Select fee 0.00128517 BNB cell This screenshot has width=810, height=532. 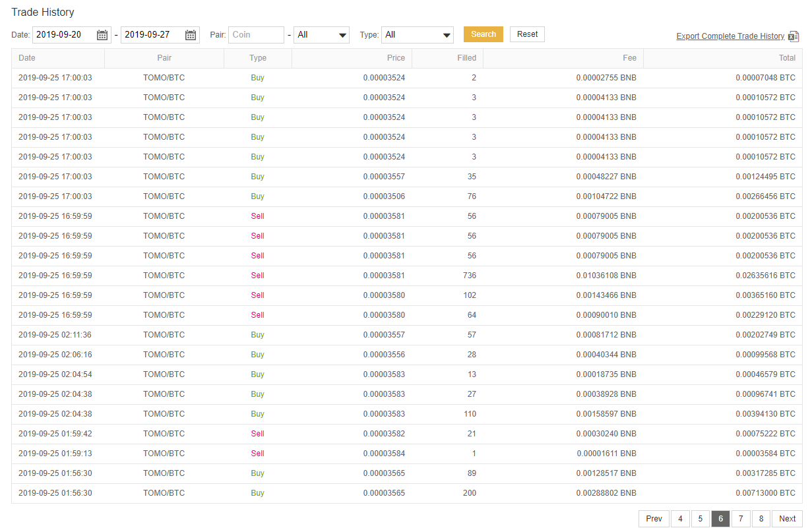click(x=606, y=473)
